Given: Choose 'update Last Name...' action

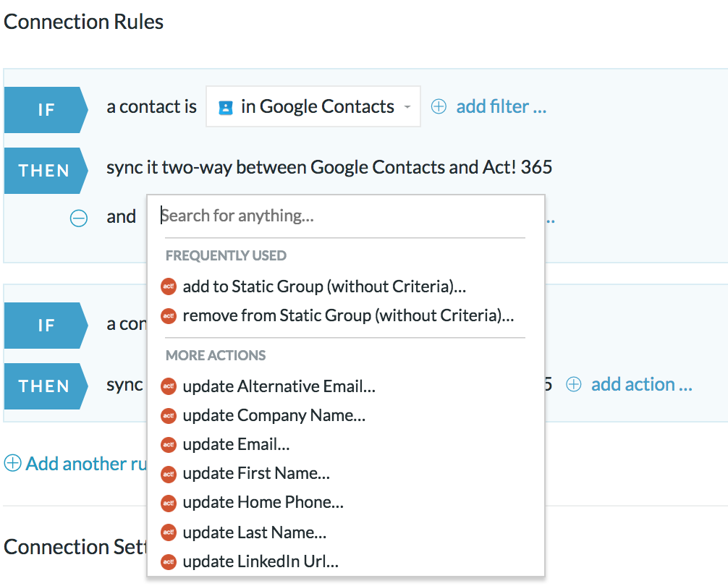Looking at the screenshot, I should point(255,532).
